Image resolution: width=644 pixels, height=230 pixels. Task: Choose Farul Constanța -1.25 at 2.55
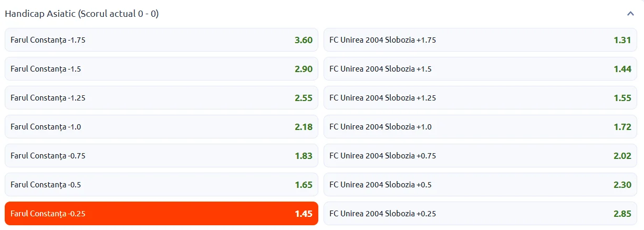coord(161,97)
